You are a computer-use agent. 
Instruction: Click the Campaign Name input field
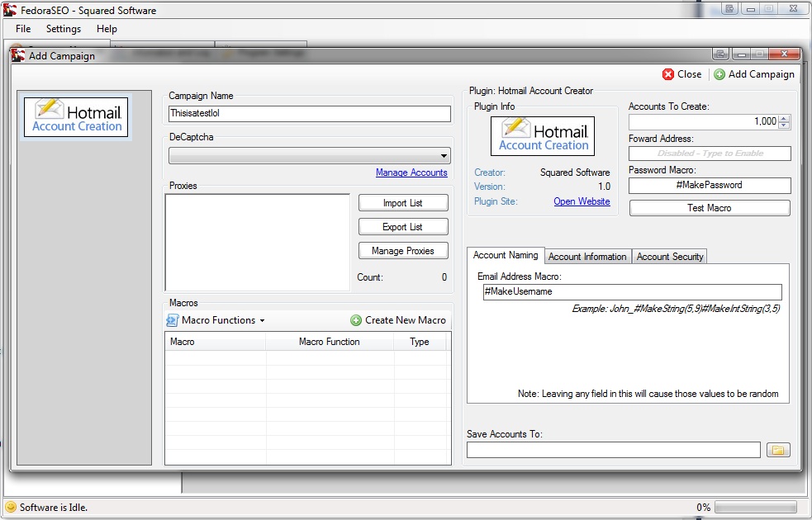(309, 114)
